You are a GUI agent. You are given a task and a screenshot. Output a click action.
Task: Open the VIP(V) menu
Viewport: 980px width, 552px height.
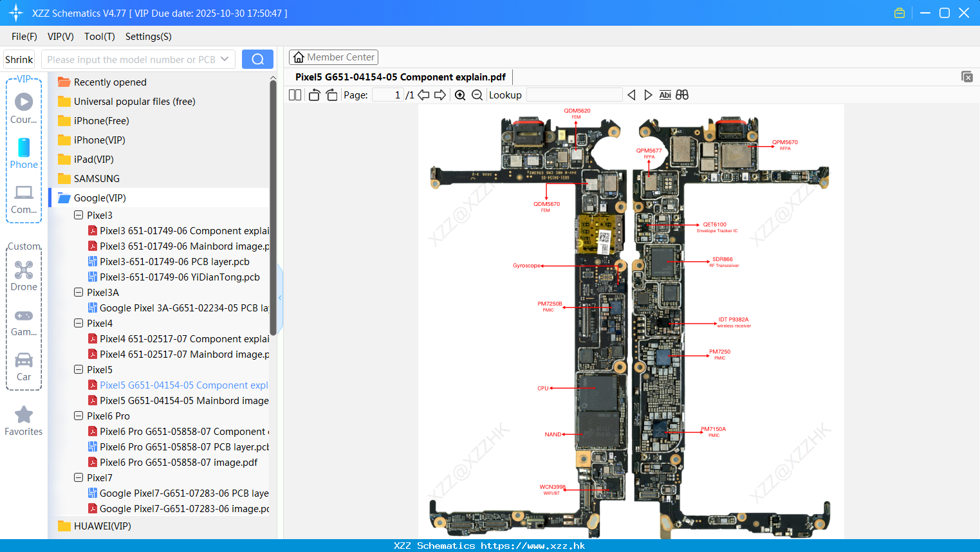tap(60, 37)
